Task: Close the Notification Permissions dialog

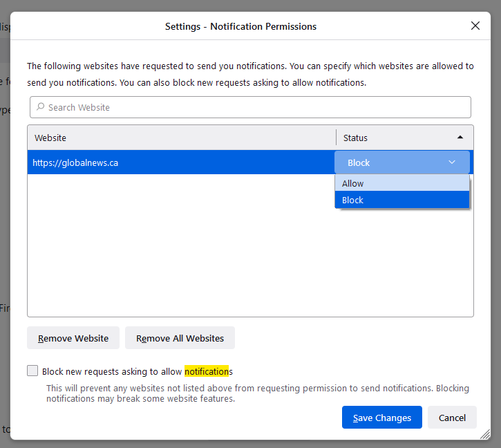Action: point(475,26)
